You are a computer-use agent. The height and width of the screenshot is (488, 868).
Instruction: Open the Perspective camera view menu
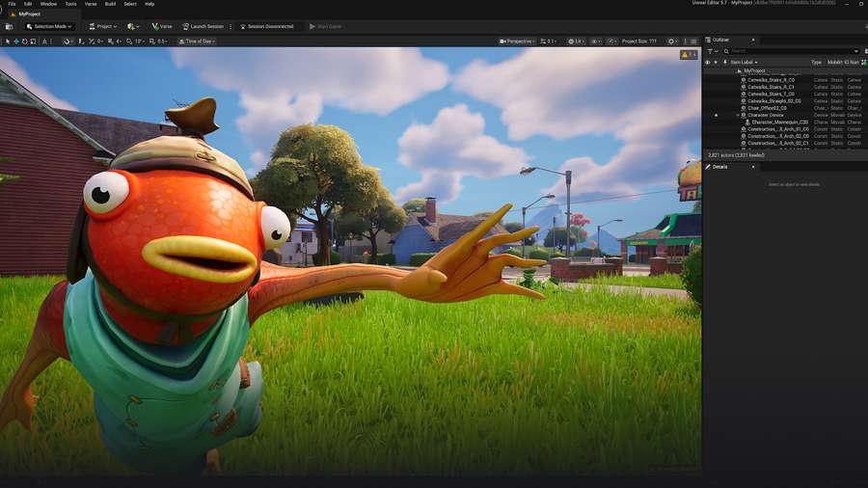[x=517, y=41]
